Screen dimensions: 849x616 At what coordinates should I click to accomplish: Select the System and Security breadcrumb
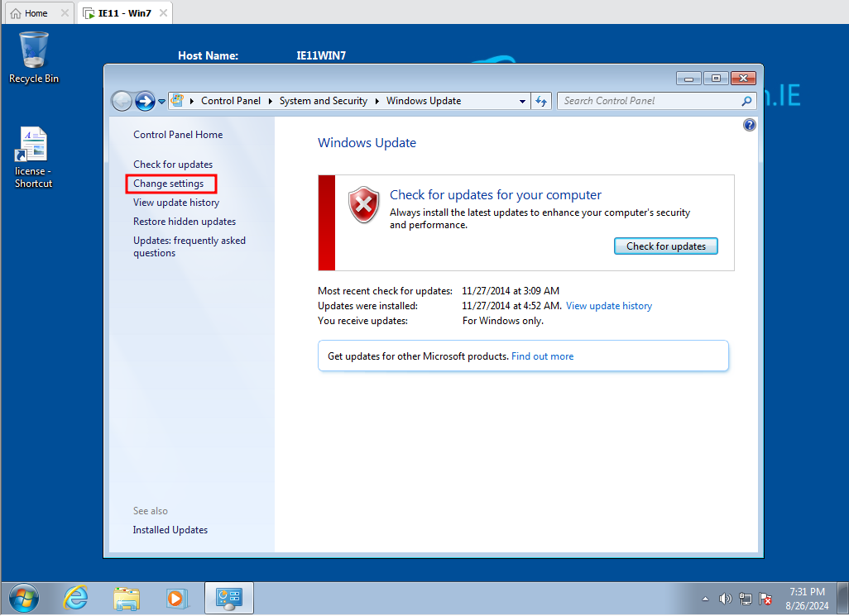pyautogui.click(x=324, y=101)
